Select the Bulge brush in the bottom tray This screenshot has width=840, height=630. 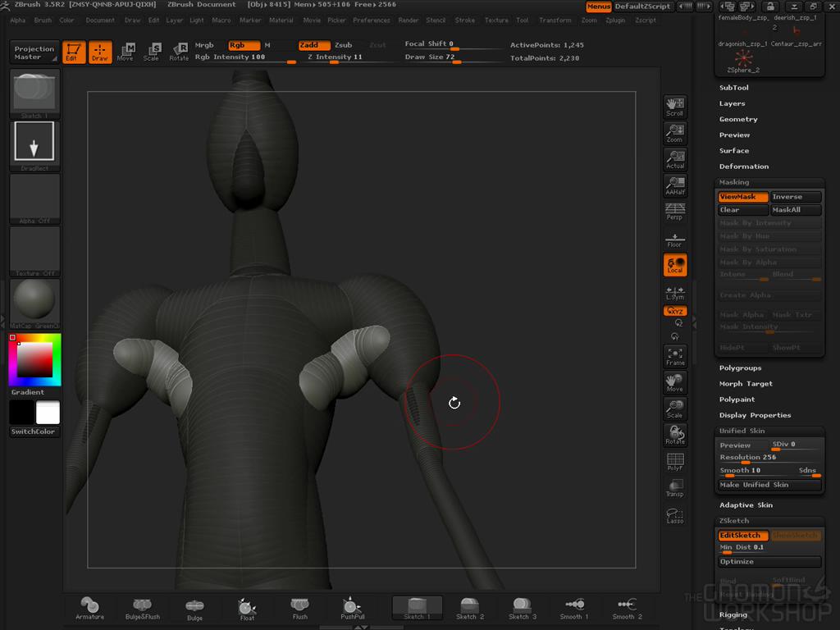click(x=194, y=609)
